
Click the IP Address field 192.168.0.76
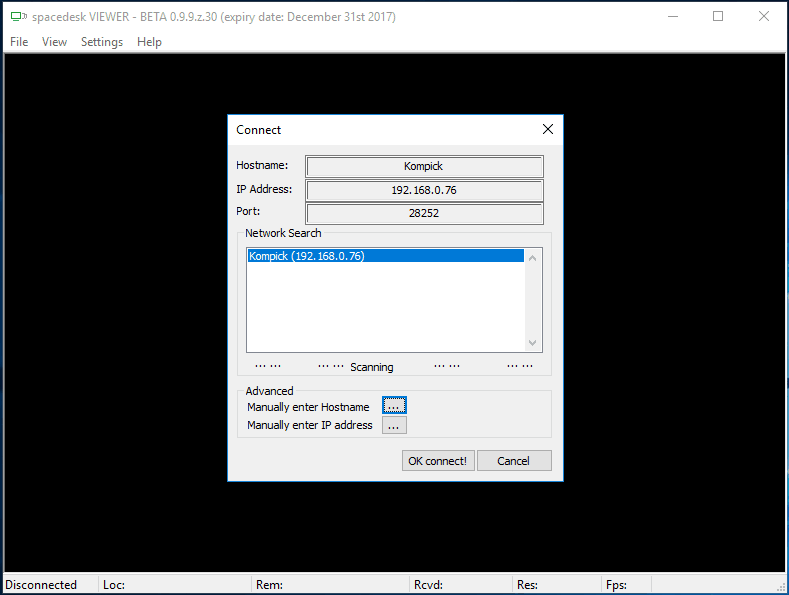click(x=424, y=190)
